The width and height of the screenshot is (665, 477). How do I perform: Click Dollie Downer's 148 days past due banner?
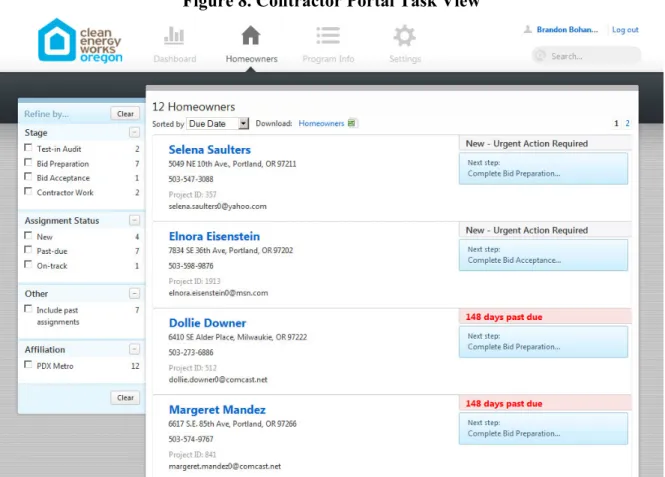(x=545, y=317)
